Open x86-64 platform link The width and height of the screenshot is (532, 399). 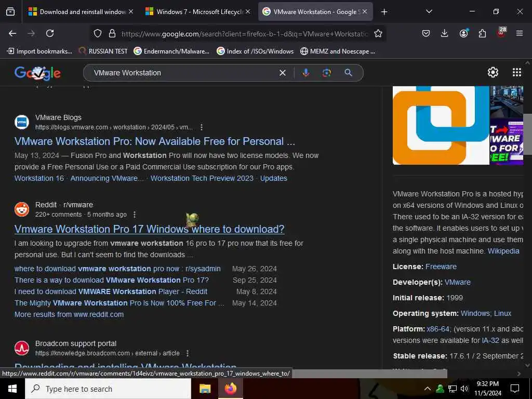[x=437, y=329]
